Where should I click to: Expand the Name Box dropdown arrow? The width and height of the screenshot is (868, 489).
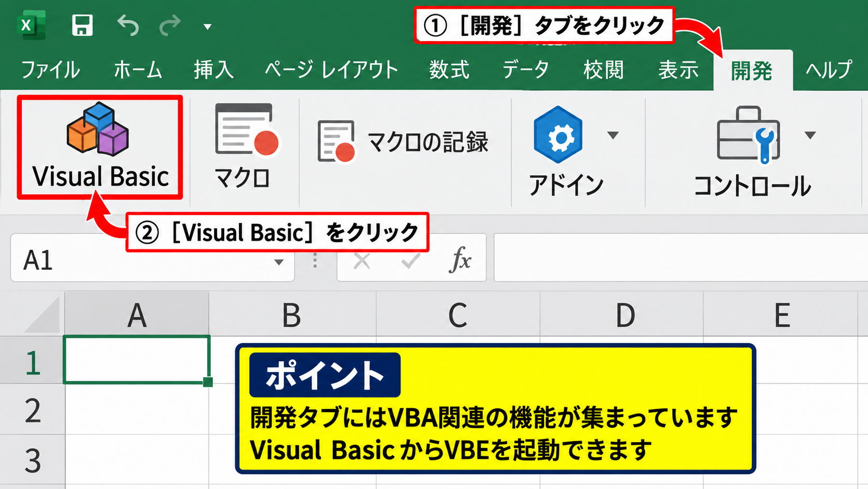[279, 262]
